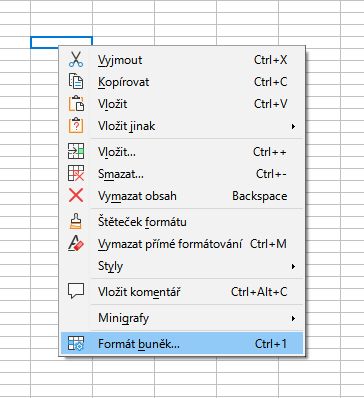Click the scissors Cut icon
Screen dimensions: 364x398
click(x=76, y=60)
